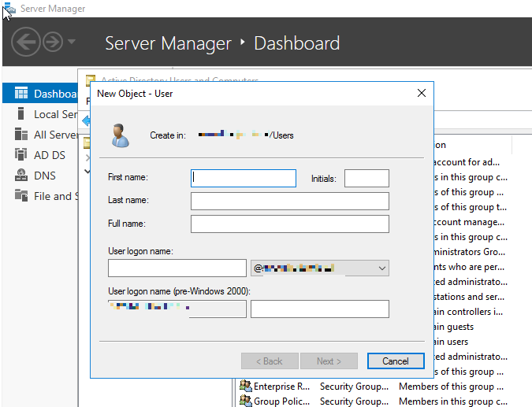Click the Last name input field
The height and width of the screenshot is (407, 532).
[x=290, y=201]
